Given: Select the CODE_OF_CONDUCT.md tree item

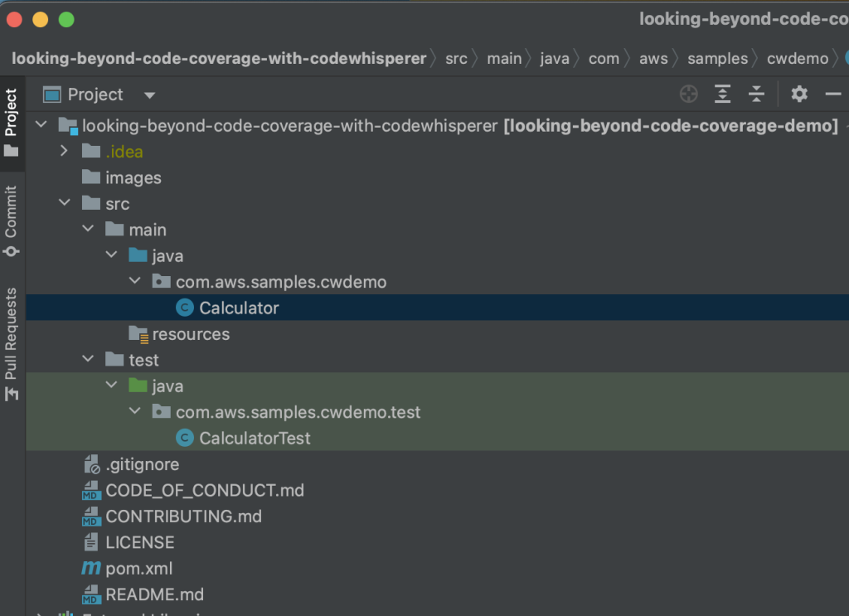Looking at the screenshot, I should [x=206, y=490].
